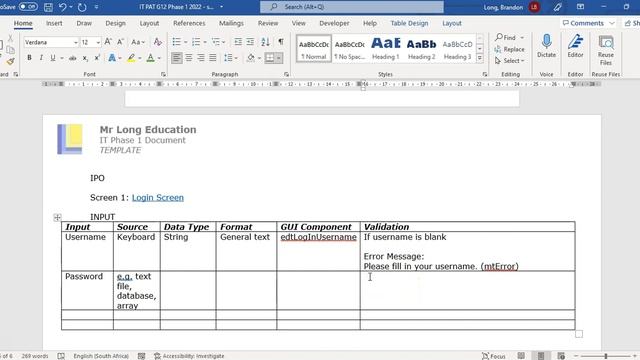Viewport: 640px width, 360px height.
Task: Click the edtLogInUsername table cell
Action: 318,251
